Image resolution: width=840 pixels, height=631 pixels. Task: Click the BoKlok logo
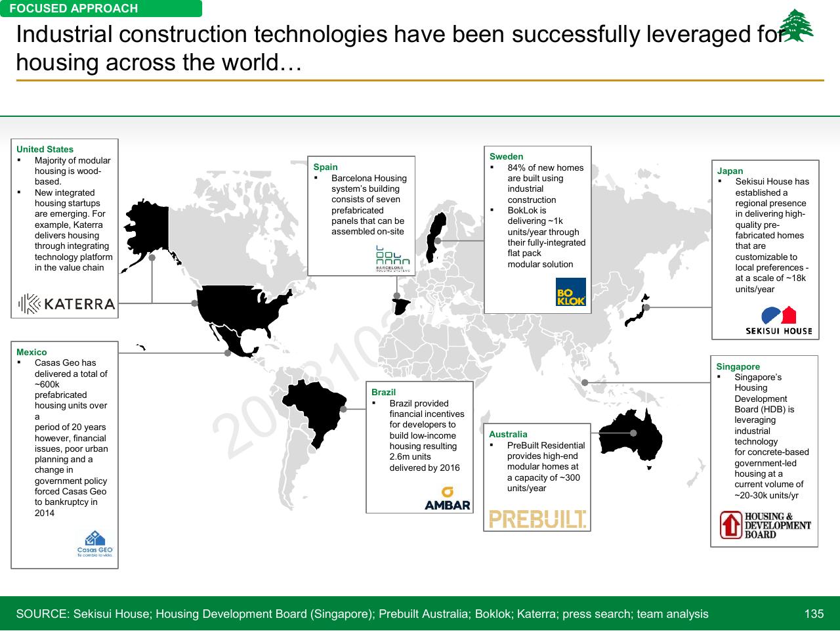pyautogui.click(x=570, y=292)
